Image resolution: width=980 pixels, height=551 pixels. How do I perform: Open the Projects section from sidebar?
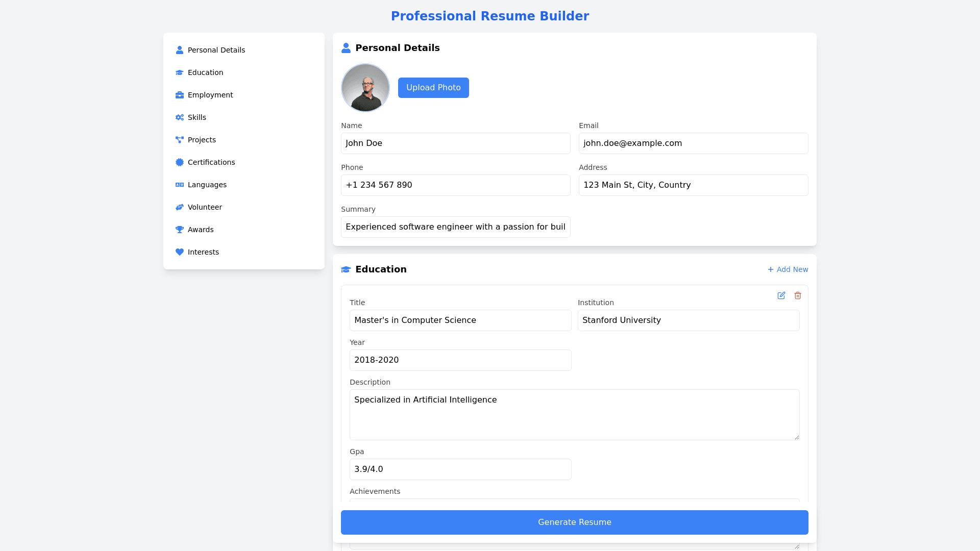click(x=202, y=140)
